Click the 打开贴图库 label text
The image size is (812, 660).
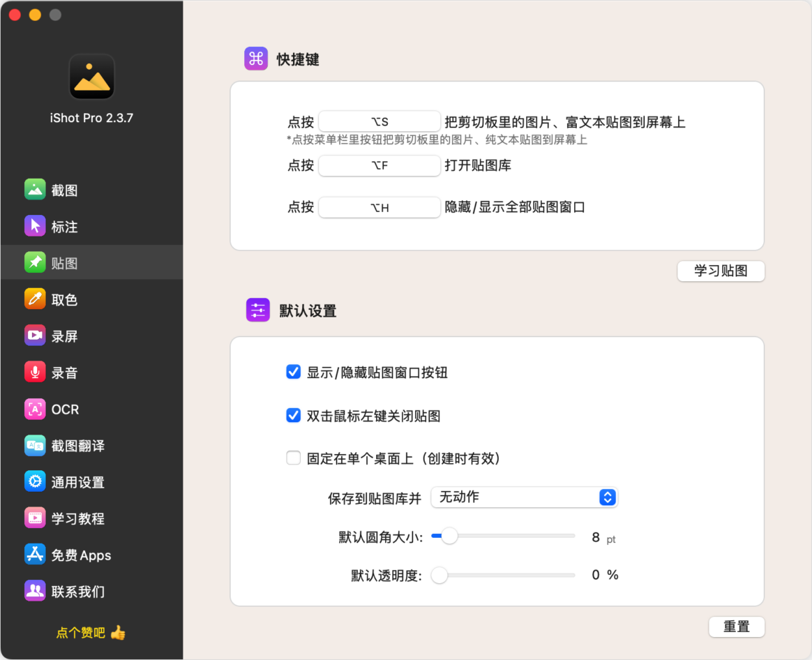(478, 165)
